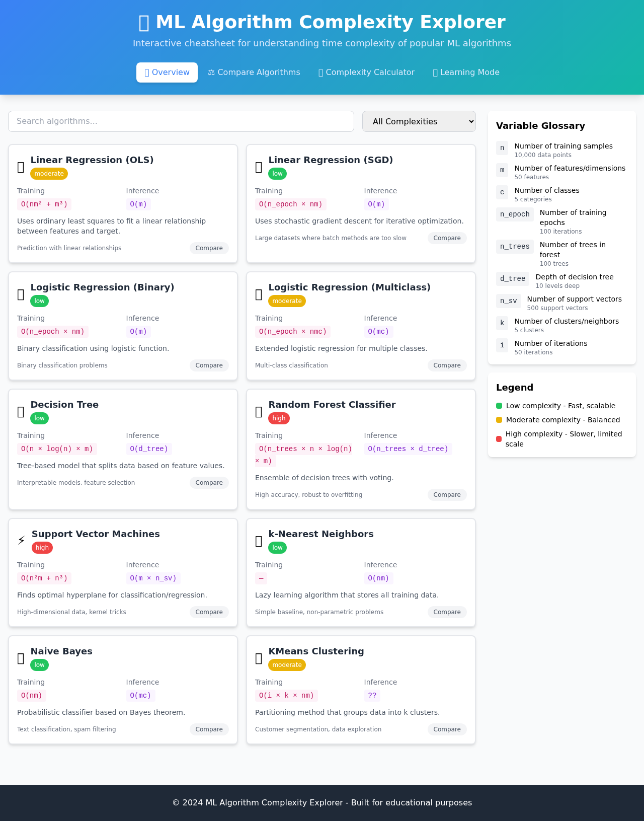The height and width of the screenshot is (821, 644).
Task: Click the Logistic Regression (Binary) card icon
Action: click(21, 294)
